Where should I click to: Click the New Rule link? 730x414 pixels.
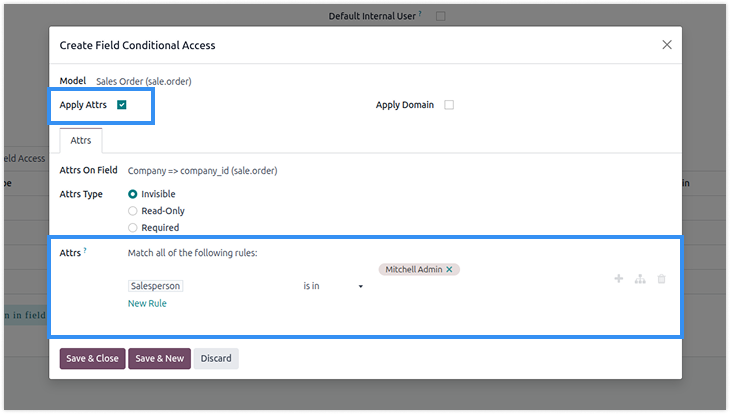pos(147,303)
